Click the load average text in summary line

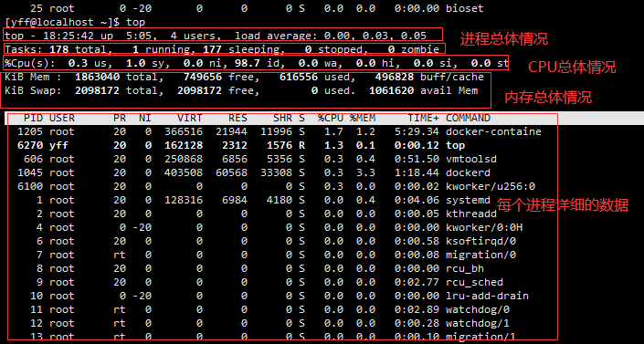(331, 36)
